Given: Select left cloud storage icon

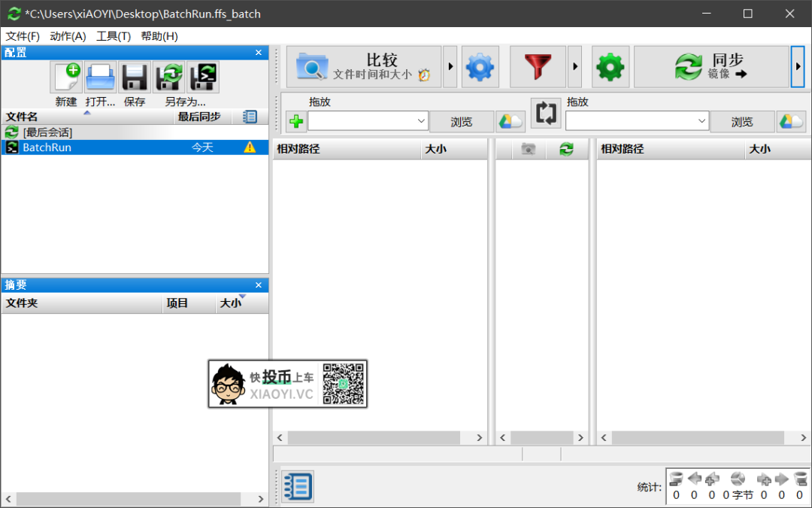Looking at the screenshot, I should (511, 121).
